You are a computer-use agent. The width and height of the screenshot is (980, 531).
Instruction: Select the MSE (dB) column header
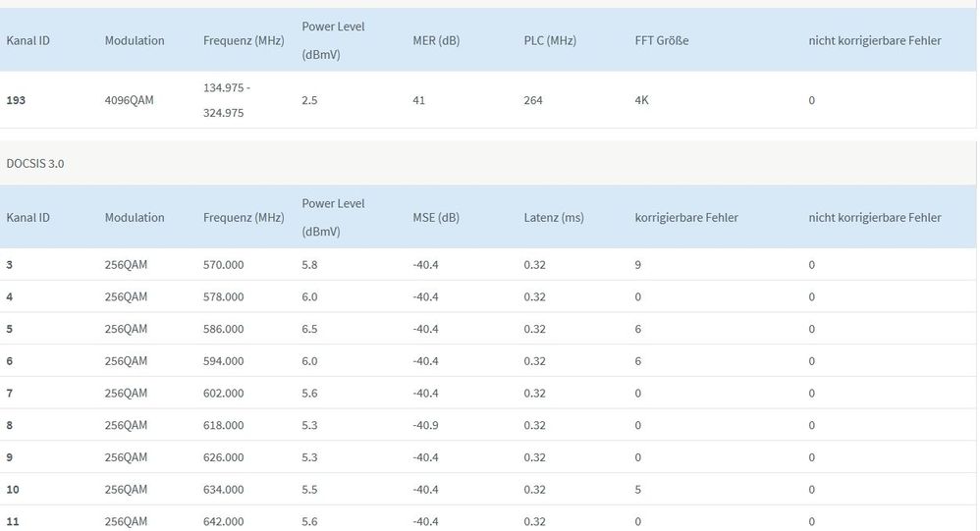(x=436, y=217)
